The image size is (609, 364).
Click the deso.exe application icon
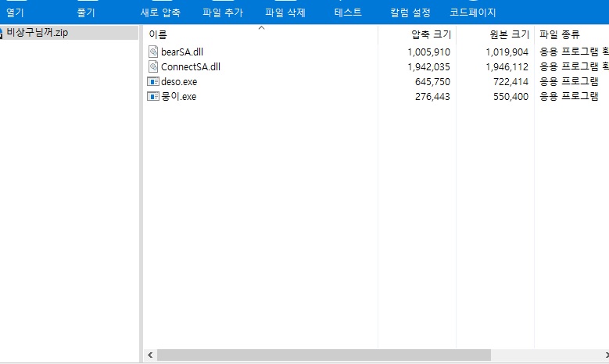pos(153,81)
